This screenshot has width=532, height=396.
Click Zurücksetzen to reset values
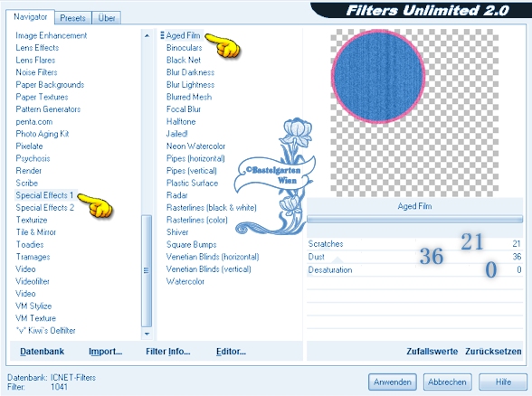click(x=493, y=352)
